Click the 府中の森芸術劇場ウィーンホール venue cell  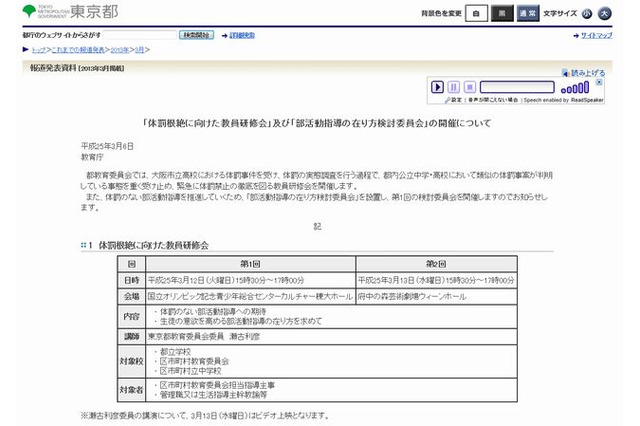[436, 297]
